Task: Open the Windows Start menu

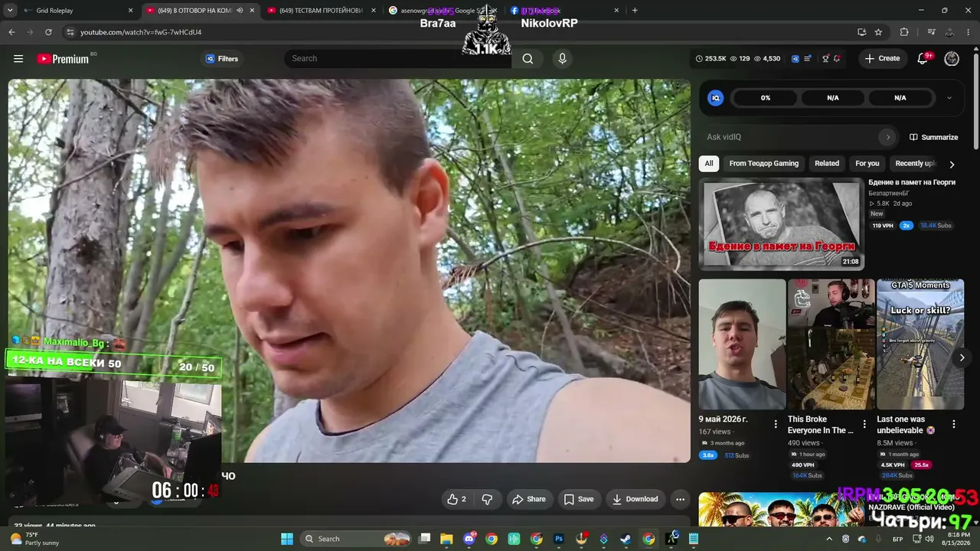Action: [287, 539]
